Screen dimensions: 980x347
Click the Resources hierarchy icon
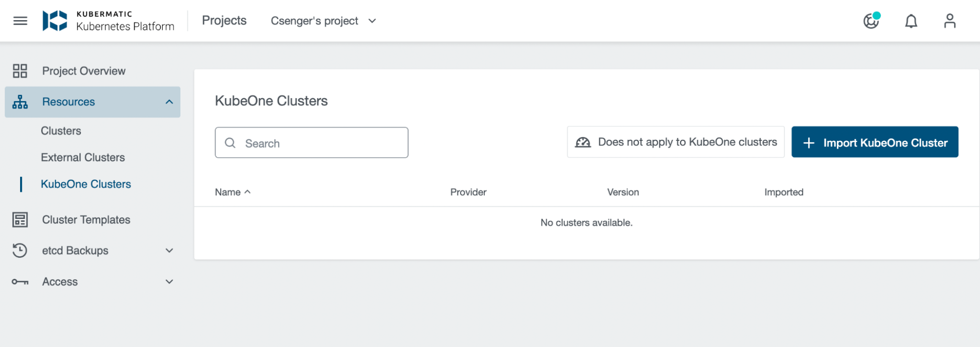coord(20,102)
